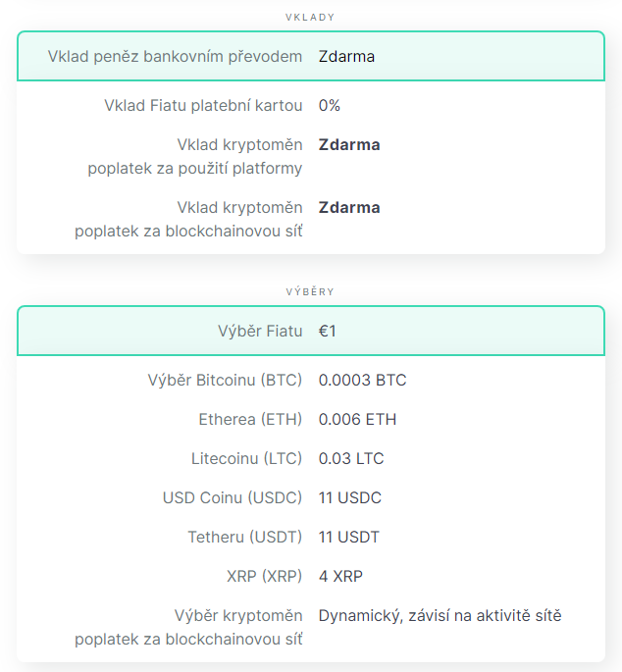Click the 0.006 ETH fee value
The width and height of the screenshot is (622, 672).
(x=357, y=419)
